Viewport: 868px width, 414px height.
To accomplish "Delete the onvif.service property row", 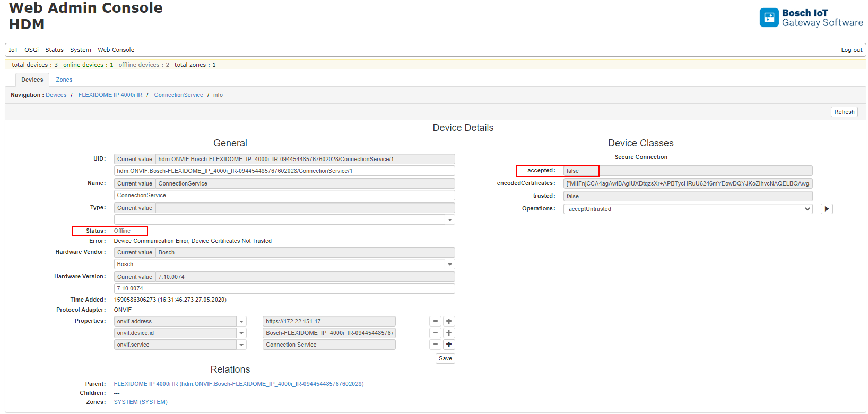I will click(435, 345).
